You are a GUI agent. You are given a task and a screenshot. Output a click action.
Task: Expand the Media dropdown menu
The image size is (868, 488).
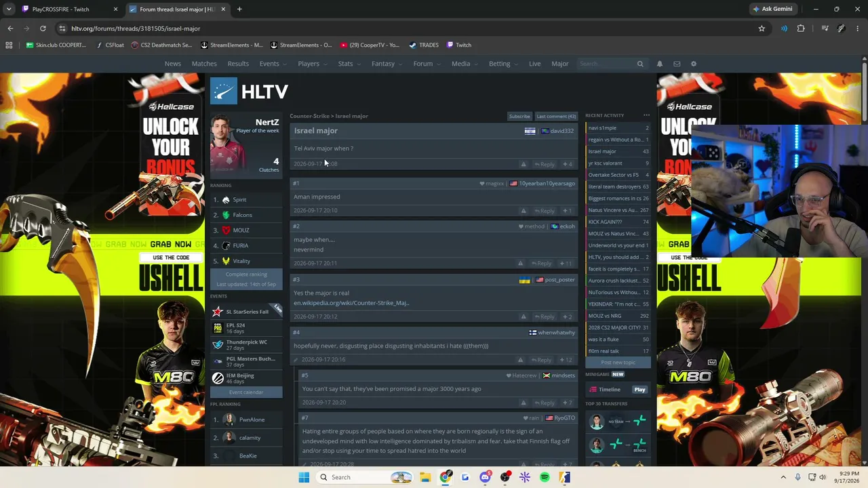(x=464, y=64)
